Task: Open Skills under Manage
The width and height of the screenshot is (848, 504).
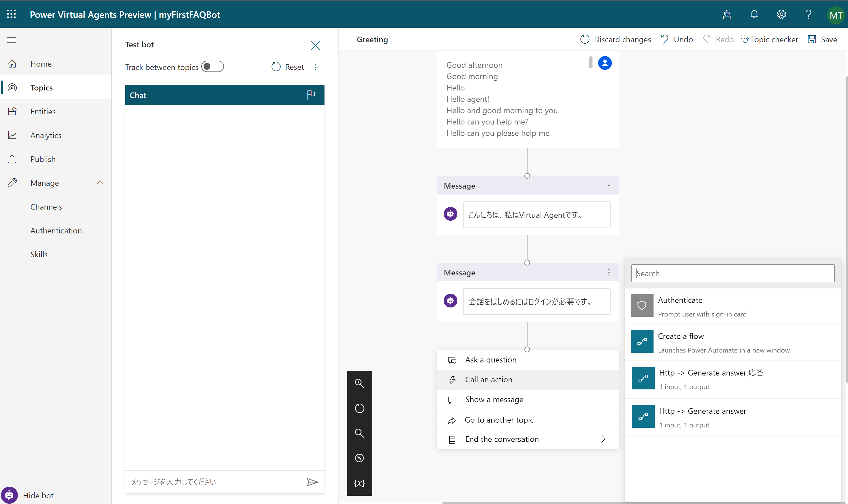Action: 39,254
